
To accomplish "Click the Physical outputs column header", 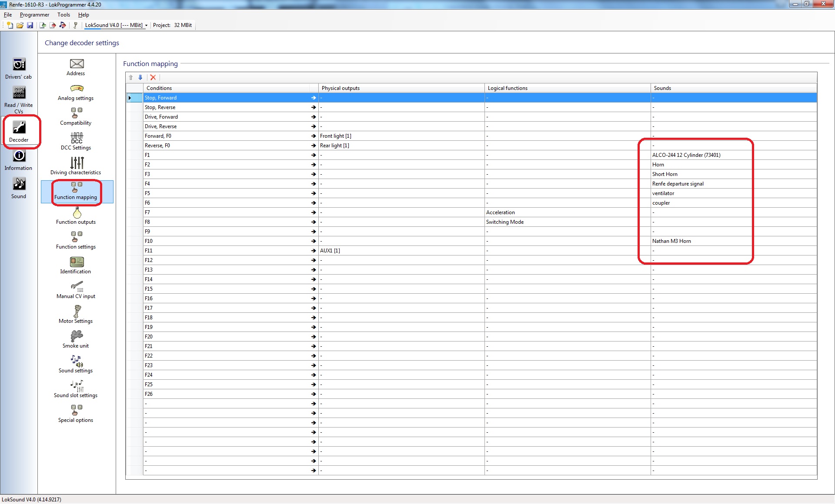I will pyautogui.click(x=401, y=88).
